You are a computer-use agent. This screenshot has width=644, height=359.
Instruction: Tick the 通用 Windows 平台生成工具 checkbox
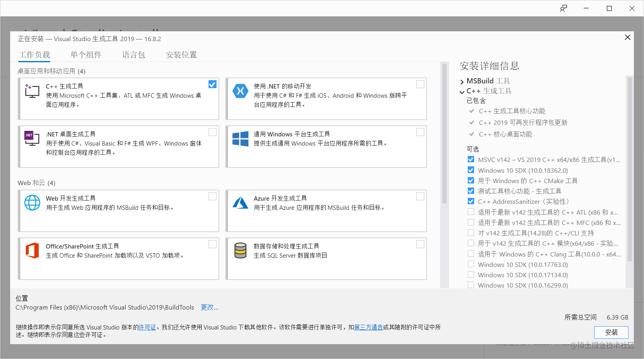click(420, 132)
